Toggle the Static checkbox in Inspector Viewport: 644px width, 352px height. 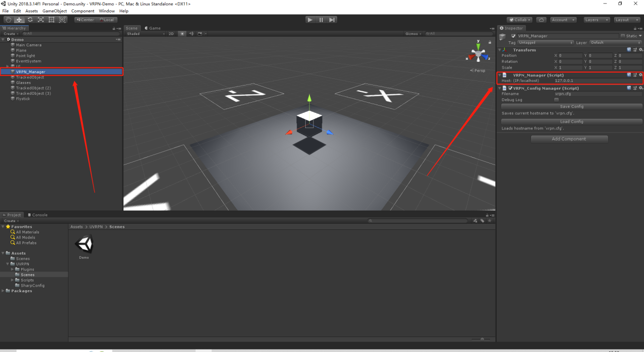[x=622, y=36]
